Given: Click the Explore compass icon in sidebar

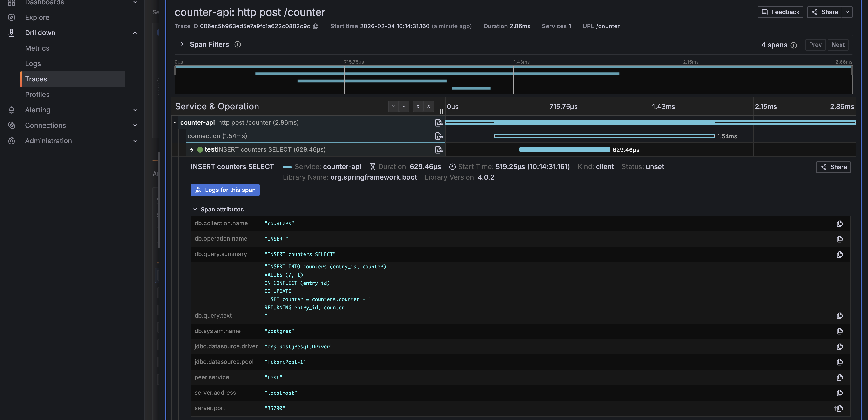Looking at the screenshot, I should 12,18.
